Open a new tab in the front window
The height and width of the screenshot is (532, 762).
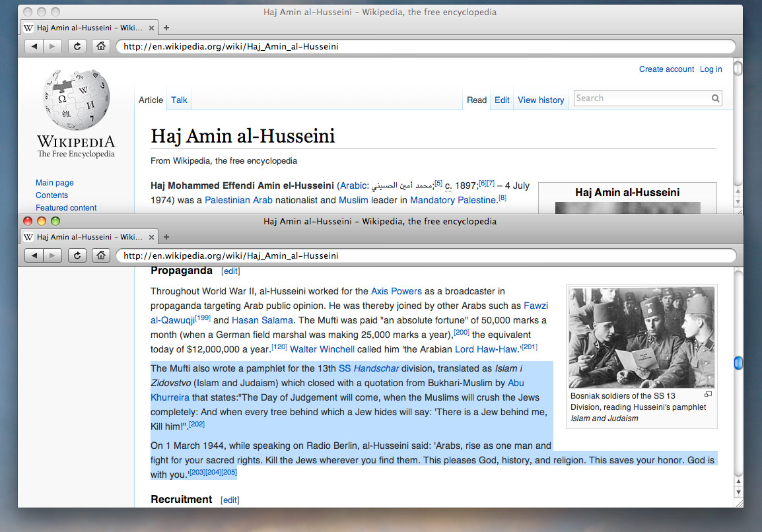tap(166, 237)
